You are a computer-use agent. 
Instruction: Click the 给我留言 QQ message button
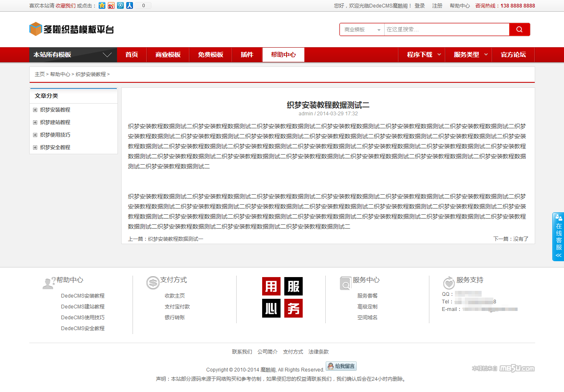(341, 366)
